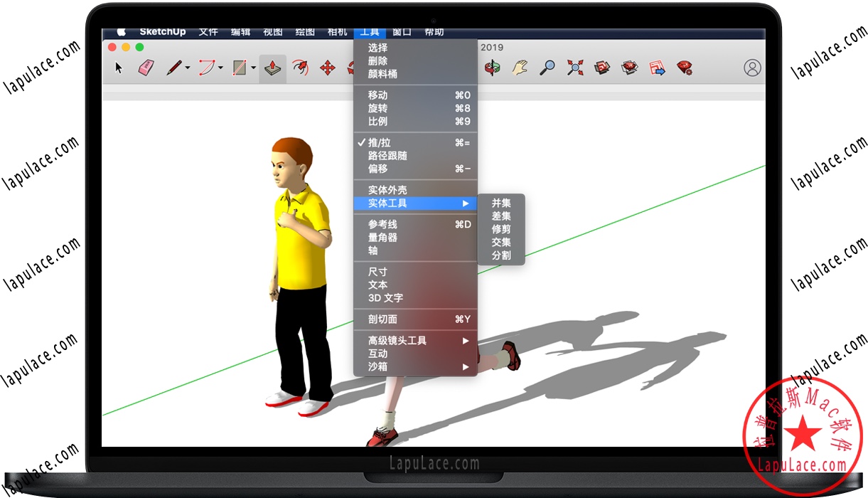Select the Pencil line tool
Viewport: 868px width, 498px height.
[173, 68]
